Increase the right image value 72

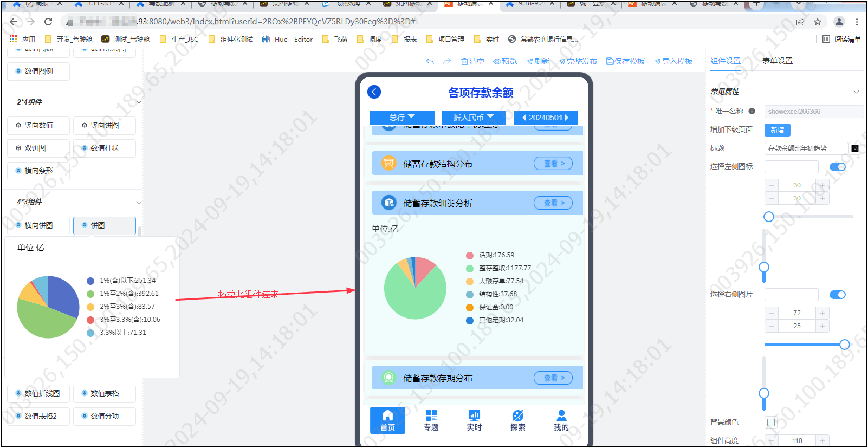(822, 313)
